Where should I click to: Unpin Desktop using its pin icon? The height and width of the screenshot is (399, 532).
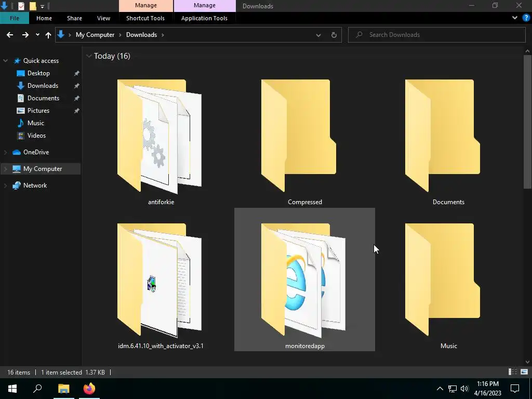[x=77, y=73]
